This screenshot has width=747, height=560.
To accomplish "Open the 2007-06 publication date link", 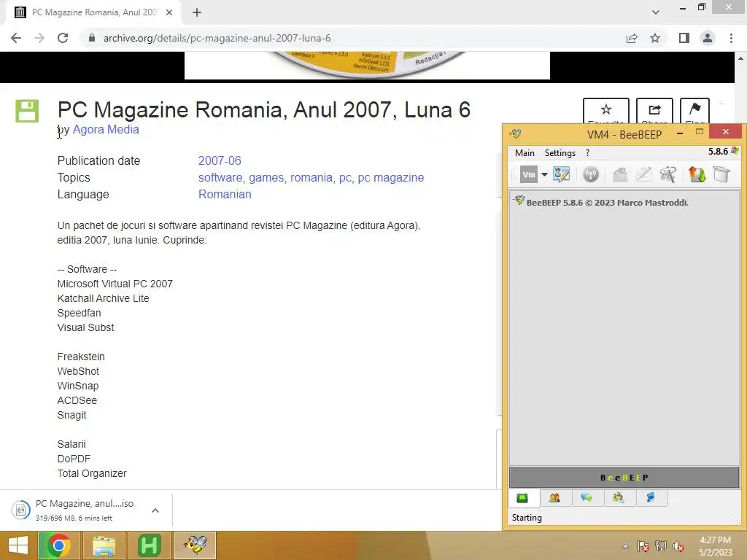I will pos(220,161).
